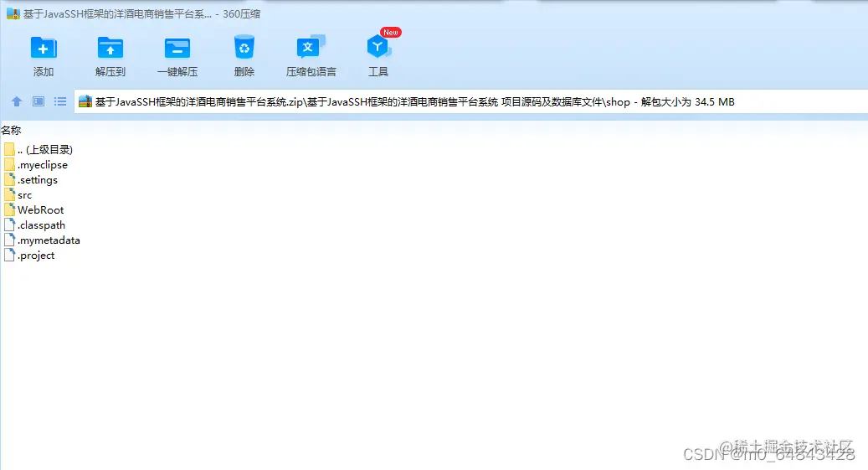
Task: Select the src folder
Action: point(18,194)
